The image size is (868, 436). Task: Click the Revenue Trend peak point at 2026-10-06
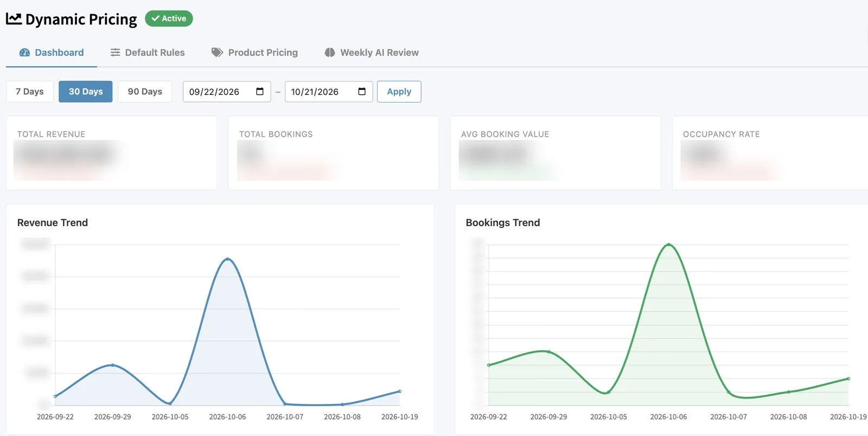click(227, 259)
